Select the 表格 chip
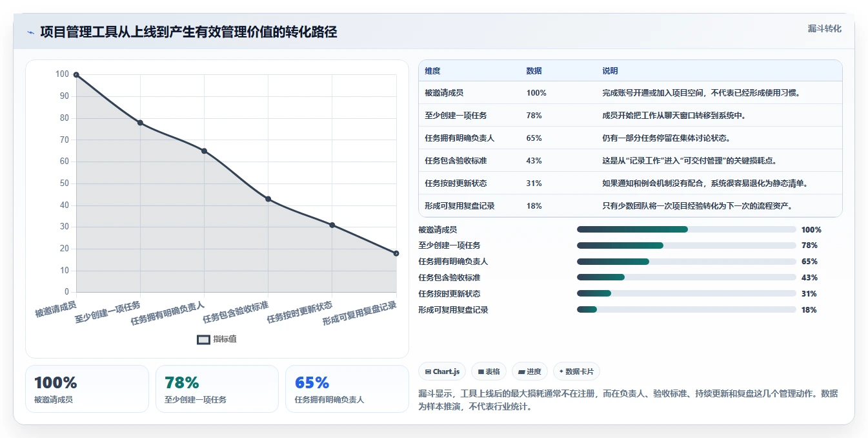Viewport: 868px width, 438px height. pos(489,371)
